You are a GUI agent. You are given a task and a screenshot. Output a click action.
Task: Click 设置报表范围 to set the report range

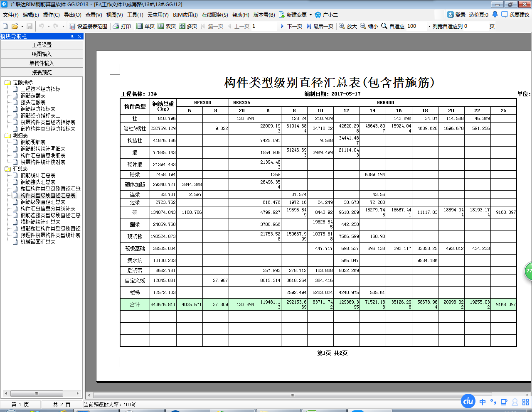88,26
